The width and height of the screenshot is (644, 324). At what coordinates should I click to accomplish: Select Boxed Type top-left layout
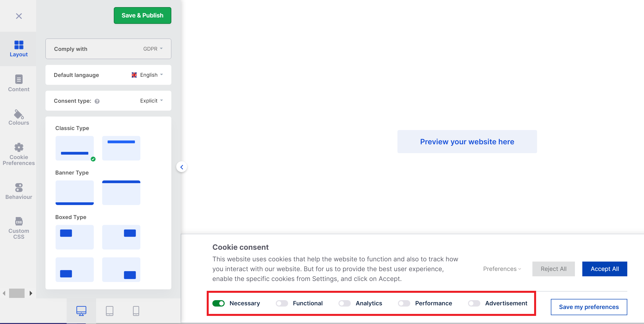[x=74, y=237]
